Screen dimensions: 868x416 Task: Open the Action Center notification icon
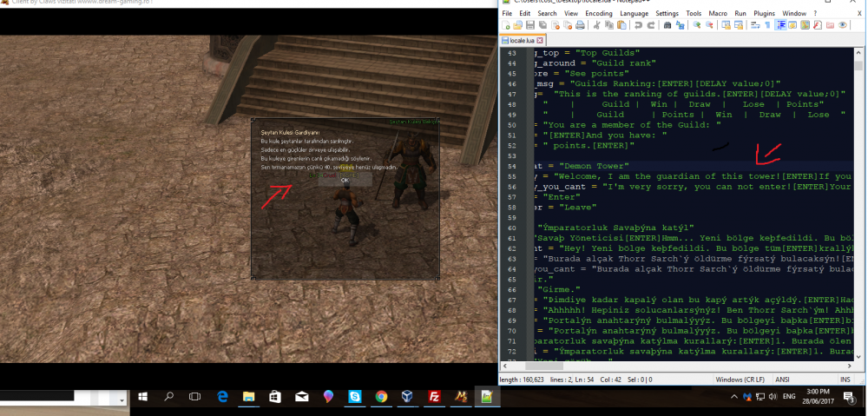(x=848, y=397)
